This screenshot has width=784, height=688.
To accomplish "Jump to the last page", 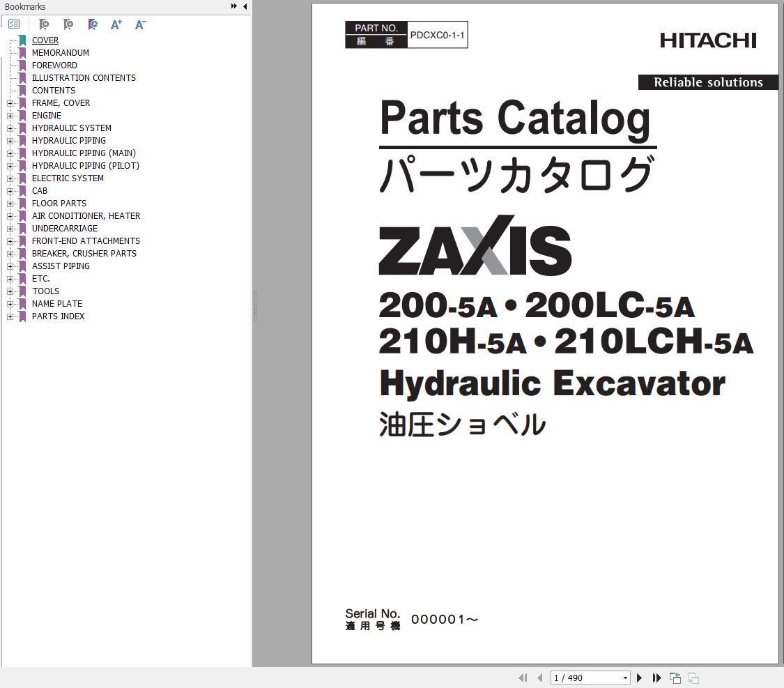I will click(x=656, y=678).
